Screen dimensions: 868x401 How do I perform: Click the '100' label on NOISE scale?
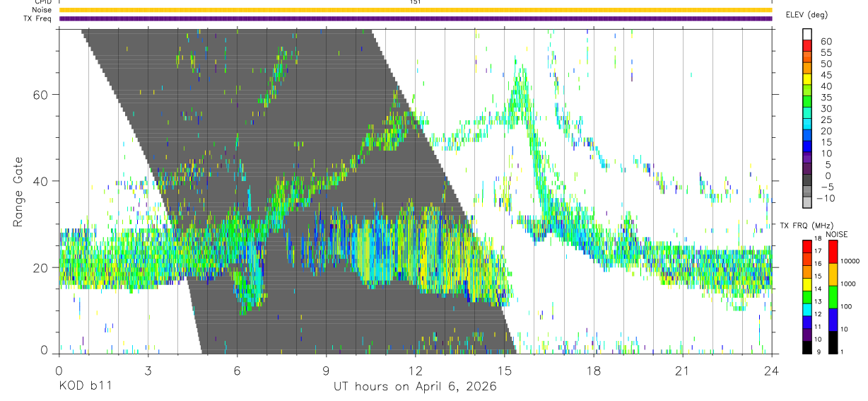(845, 307)
